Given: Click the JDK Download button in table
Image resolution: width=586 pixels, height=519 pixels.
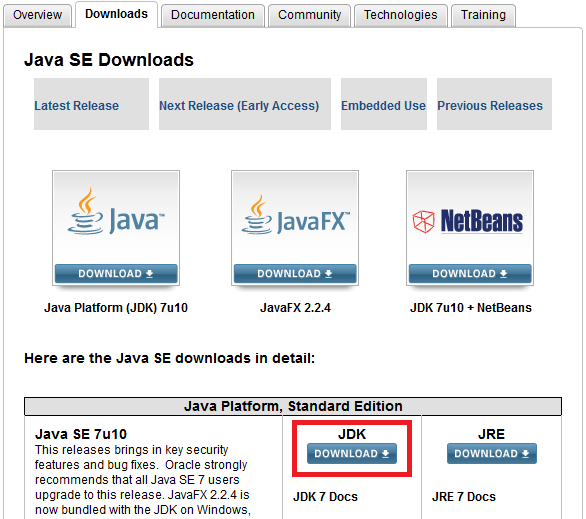Looking at the screenshot, I should (x=352, y=454).
